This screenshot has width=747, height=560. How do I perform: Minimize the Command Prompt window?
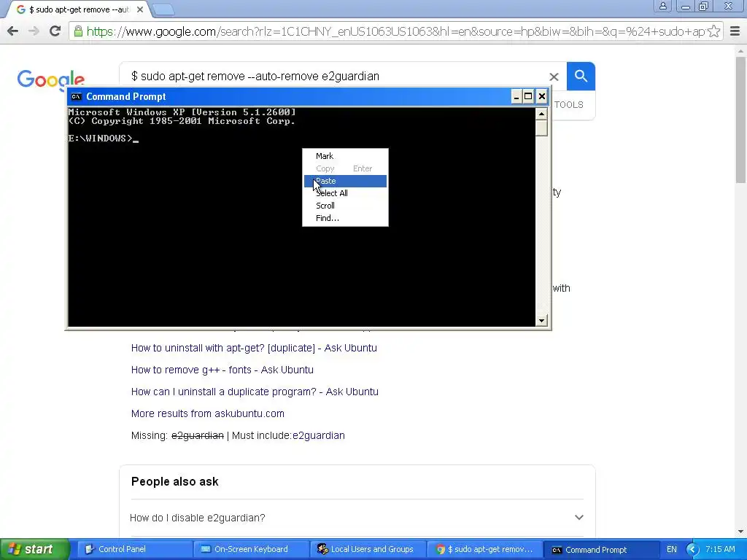tap(516, 97)
